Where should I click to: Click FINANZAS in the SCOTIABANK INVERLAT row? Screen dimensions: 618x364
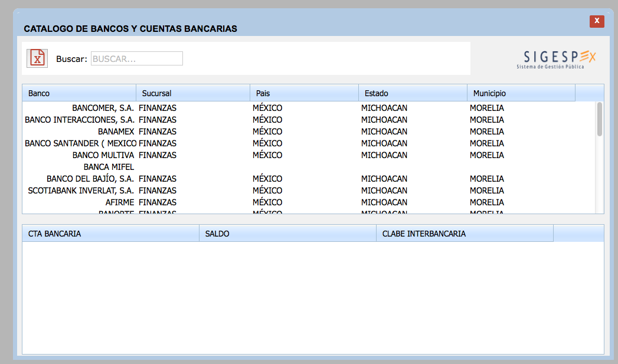(x=158, y=191)
